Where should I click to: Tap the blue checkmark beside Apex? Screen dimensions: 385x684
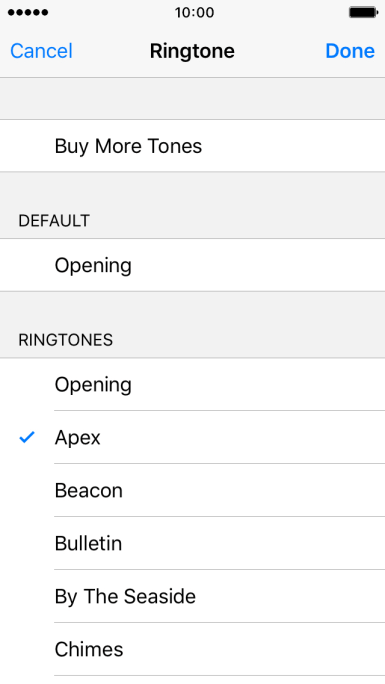(x=27, y=437)
